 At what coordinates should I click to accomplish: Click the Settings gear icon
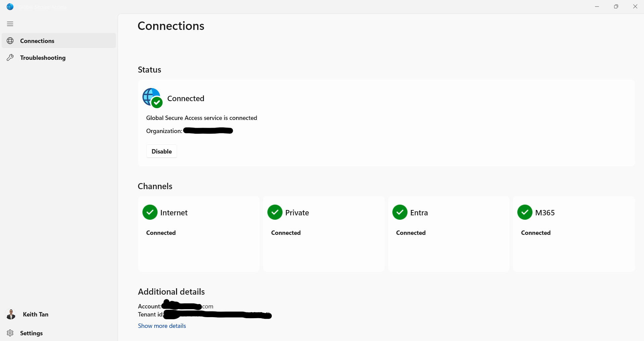10,333
